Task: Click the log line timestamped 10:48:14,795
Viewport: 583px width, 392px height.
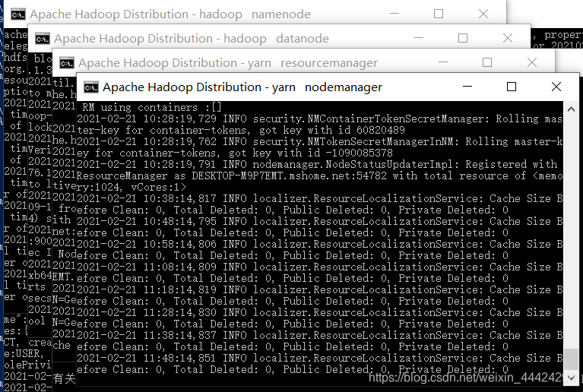Action: pos(319,222)
